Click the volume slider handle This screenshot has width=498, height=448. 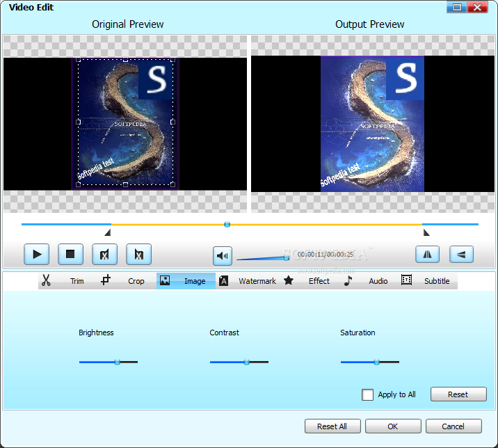pyautogui.click(x=286, y=258)
